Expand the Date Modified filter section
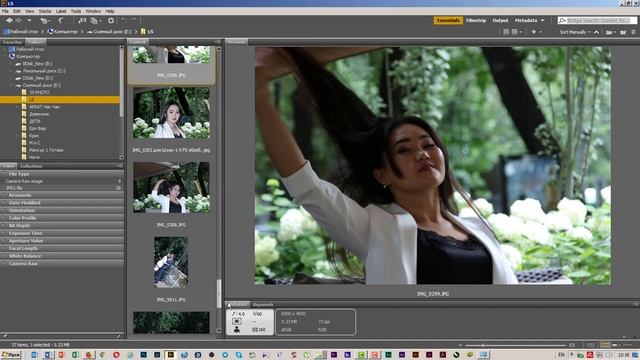 (62, 203)
